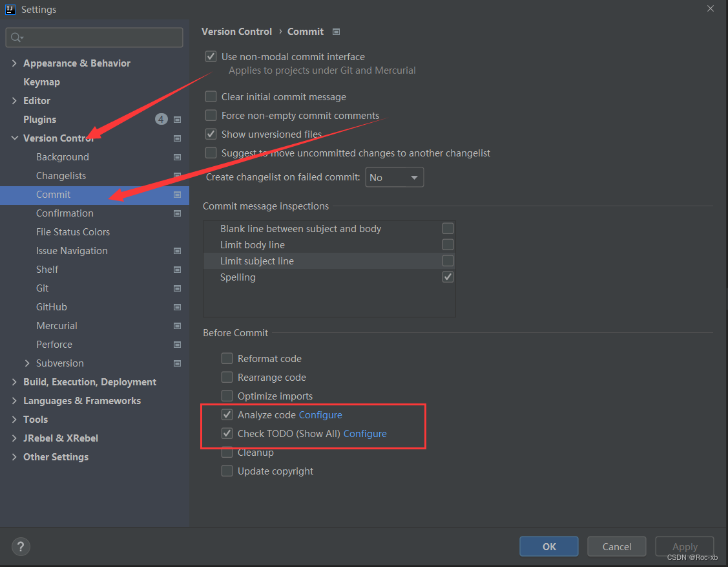Screen dimensions: 728x567
Task: Enable Clear initial commit message
Action: 211,96
